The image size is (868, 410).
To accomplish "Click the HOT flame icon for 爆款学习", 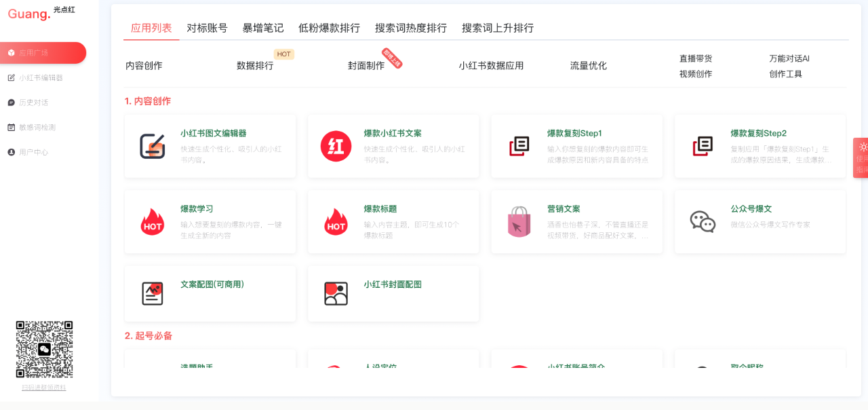I will [152, 221].
